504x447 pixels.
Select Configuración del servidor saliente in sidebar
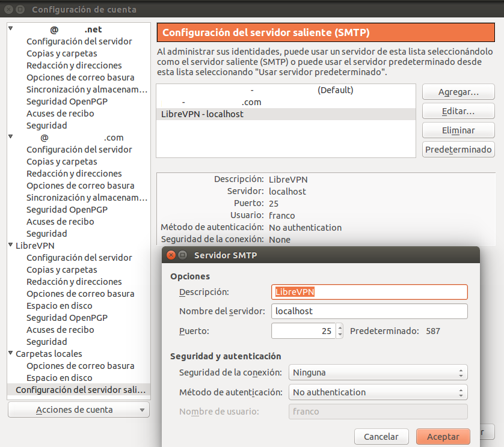(80, 390)
